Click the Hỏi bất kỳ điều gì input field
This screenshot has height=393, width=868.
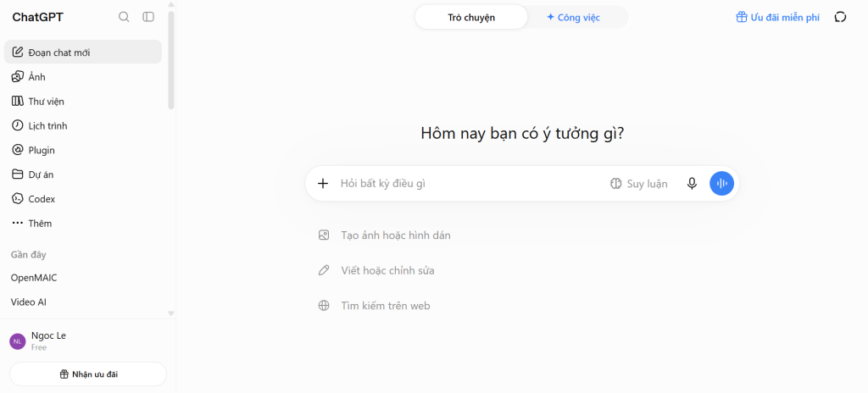tap(470, 184)
